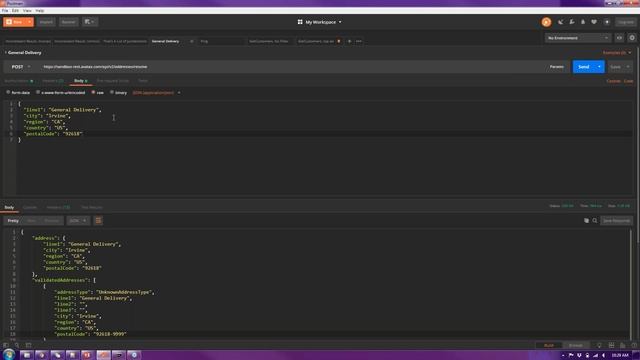Image resolution: width=640 pixels, height=360 pixels.
Task: Open the request Headers tab
Action: pyautogui.click(x=53, y=81)
